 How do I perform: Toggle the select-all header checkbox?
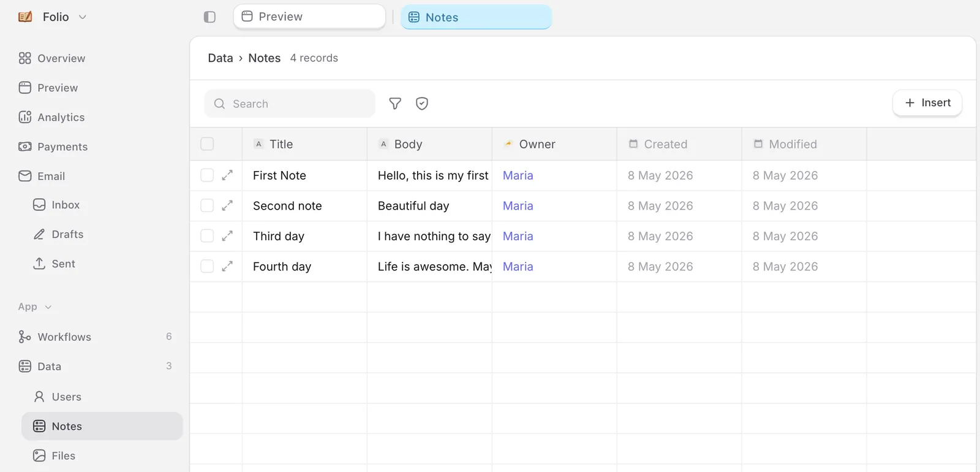[x=207, y=144]
